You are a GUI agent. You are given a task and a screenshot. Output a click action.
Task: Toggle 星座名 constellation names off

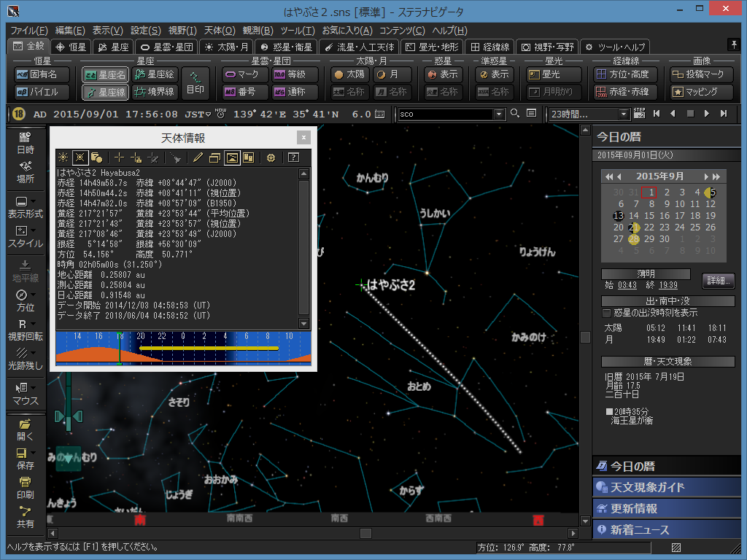[x=105, y=75]
